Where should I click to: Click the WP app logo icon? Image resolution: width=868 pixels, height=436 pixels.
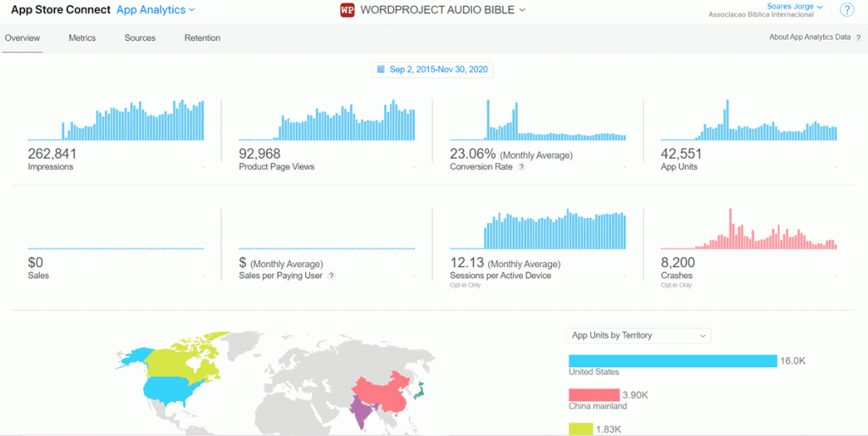click(x=347, y=10)
